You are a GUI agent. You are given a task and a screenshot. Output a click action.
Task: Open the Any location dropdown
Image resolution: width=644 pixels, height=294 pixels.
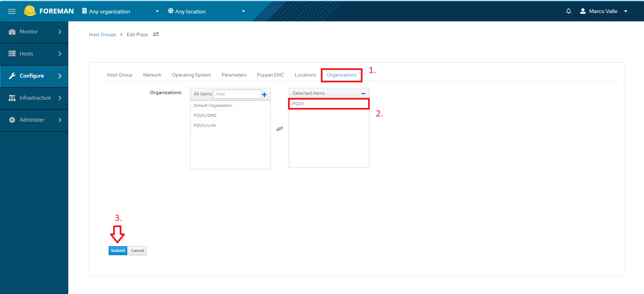coord(207,11)
